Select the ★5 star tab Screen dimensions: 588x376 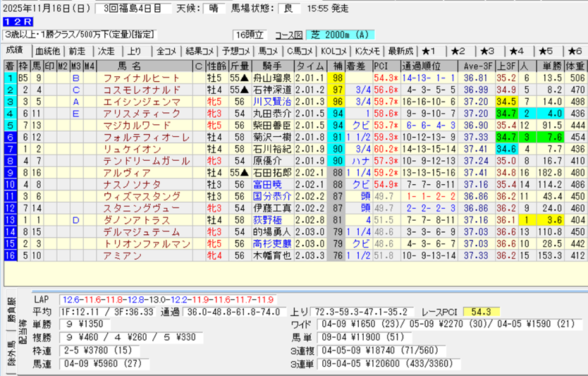pos(546,51)
